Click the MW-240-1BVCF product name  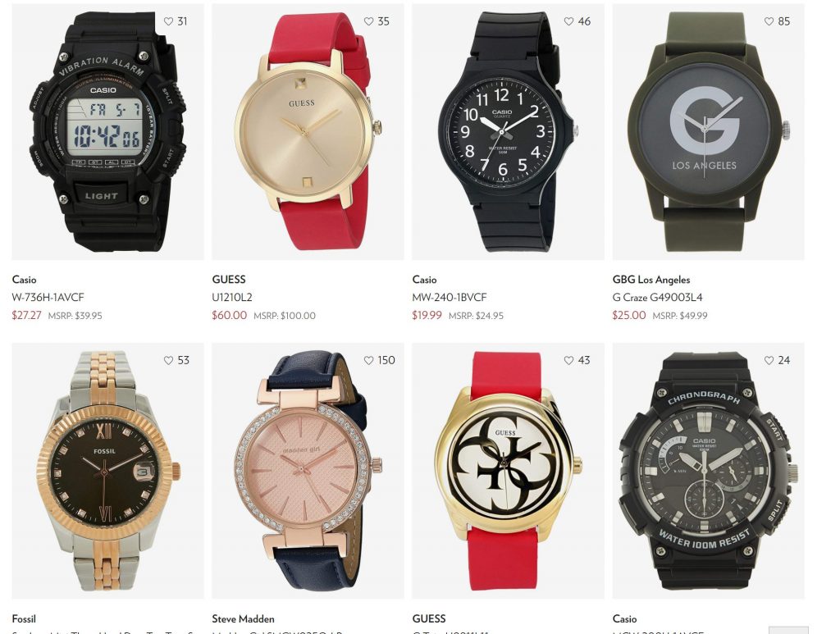[449, 297]
